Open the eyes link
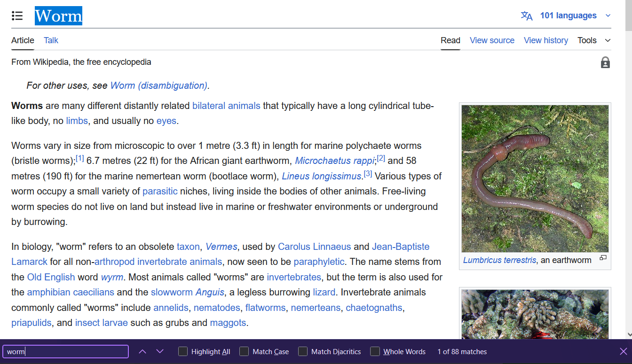 (x=166, y=121)
